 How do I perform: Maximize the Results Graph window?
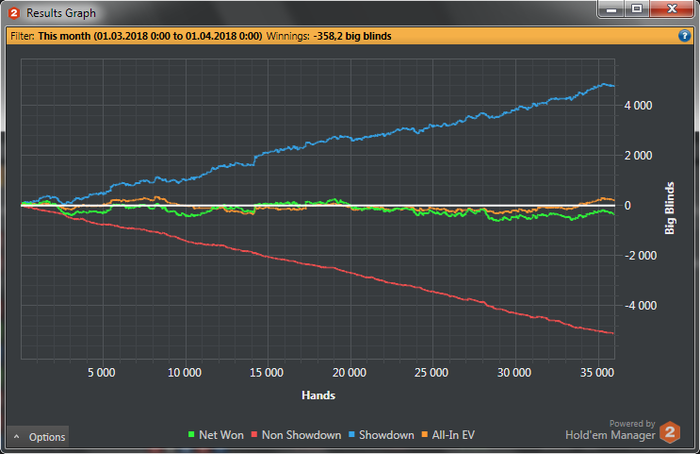[637, 9]
